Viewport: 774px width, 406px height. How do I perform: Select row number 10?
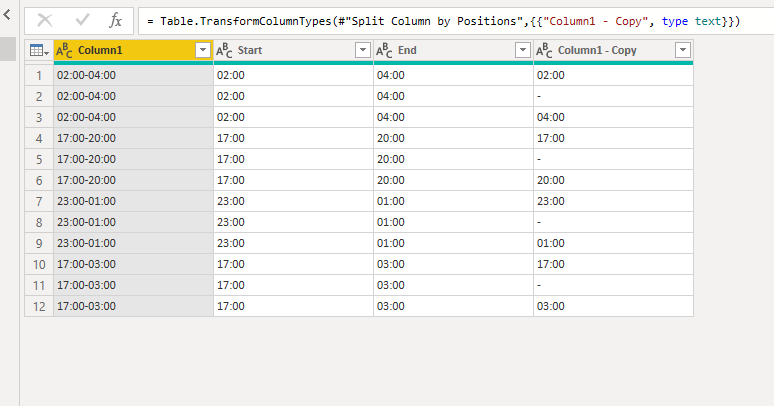39,264
